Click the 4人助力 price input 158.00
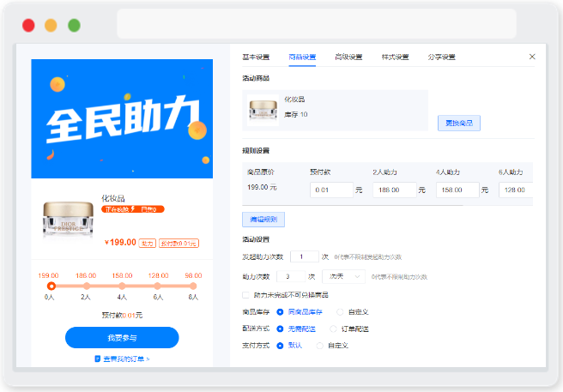This screenshot has width=563, height=392. tap(457, 190)
